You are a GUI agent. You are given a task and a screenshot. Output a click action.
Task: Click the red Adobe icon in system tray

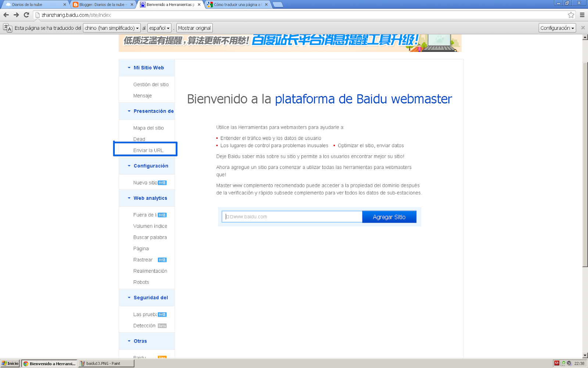point(557,363)
